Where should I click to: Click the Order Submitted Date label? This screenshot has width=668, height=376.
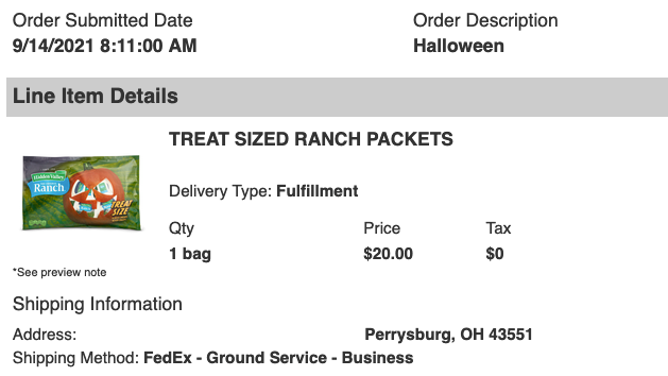coord(103,20)
